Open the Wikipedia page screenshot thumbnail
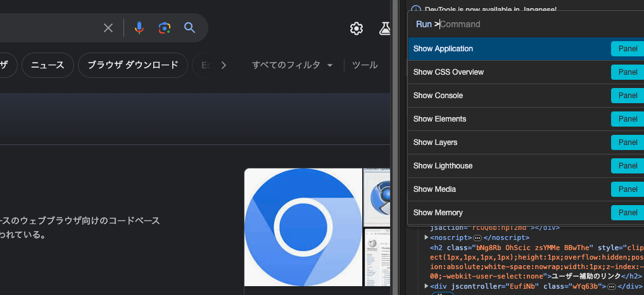The height and width of the screenshot is (295, 644). click(x=377, y=258)
